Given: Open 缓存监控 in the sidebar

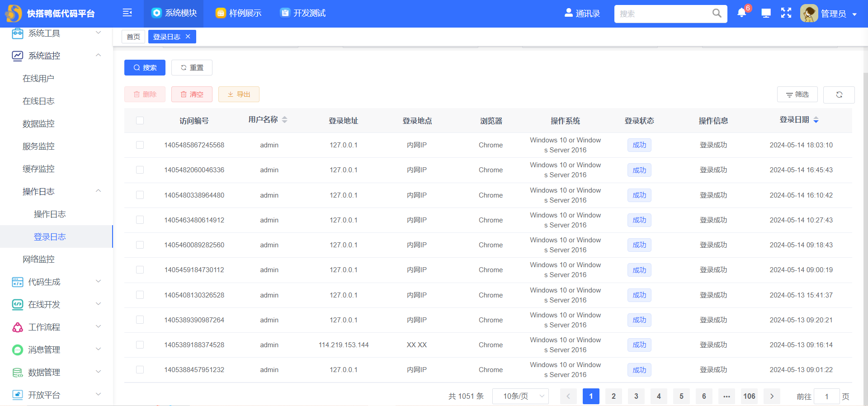Looking at the screenshot, I should tap(38, 169).
